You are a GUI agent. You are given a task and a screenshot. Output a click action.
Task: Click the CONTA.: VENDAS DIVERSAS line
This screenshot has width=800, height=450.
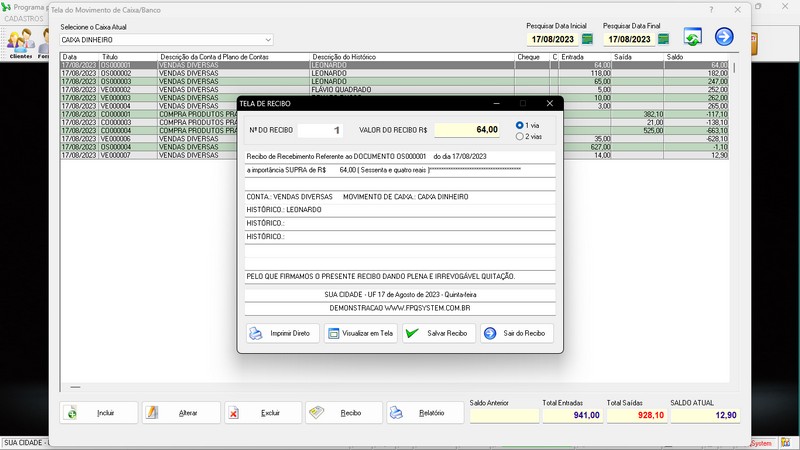point(400,196)
